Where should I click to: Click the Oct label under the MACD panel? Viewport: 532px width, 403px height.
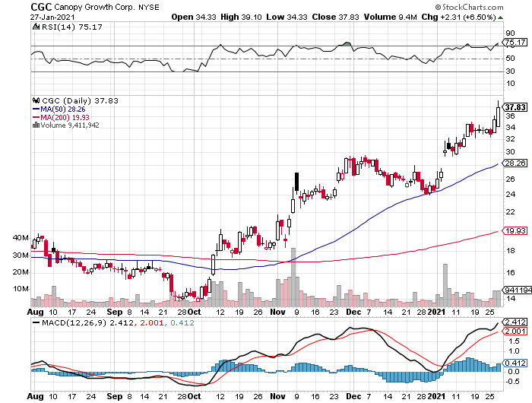pos(194,396)
